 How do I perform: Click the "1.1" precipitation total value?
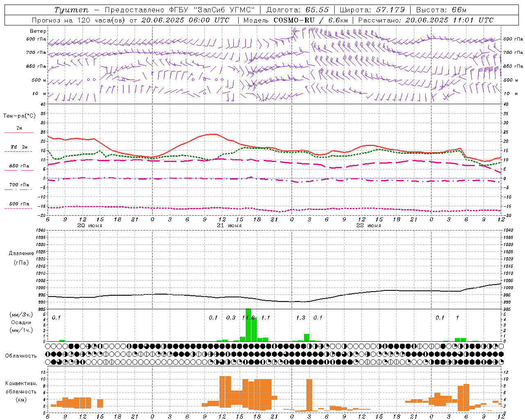(265, 317)
